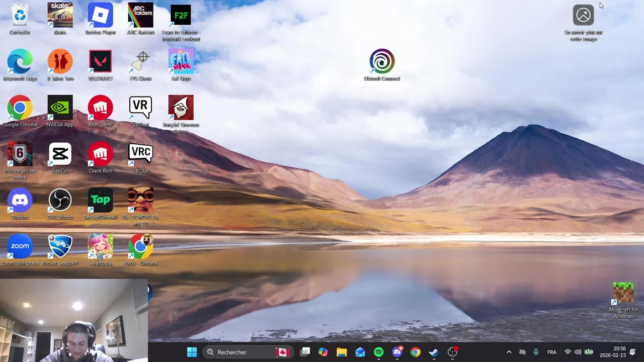Switch to Chrome in the taskbar
The height and width of the screenshot is (362, 644).
[x=415, y=352]
